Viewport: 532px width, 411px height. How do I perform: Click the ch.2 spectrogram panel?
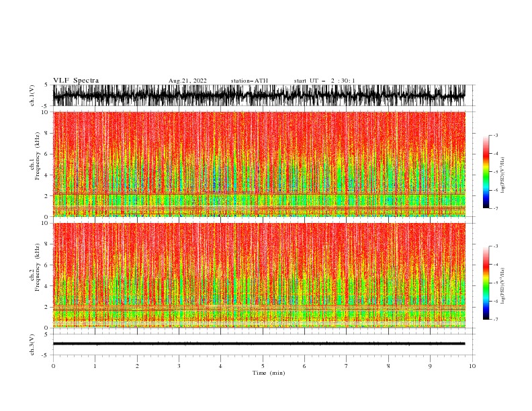259,275
